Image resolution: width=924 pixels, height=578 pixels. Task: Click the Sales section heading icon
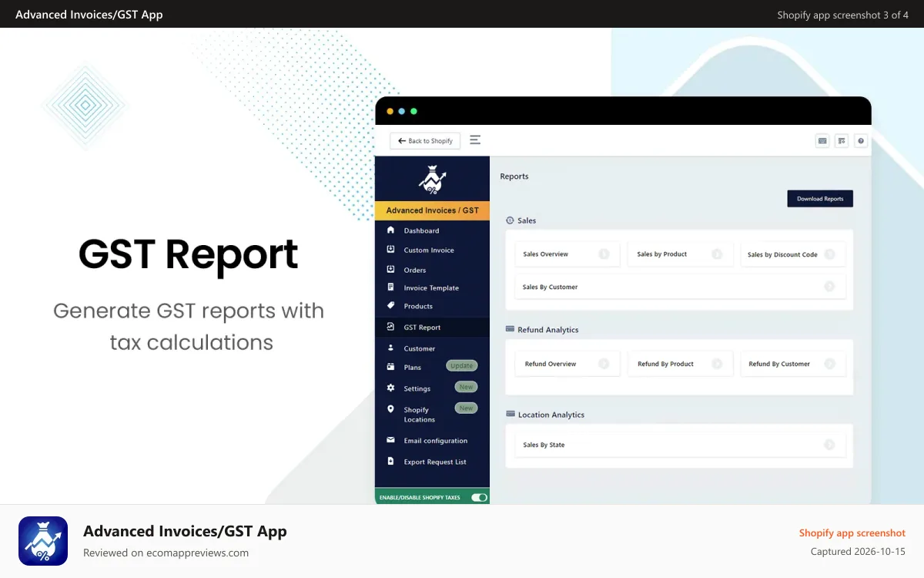tap(510, 220)
